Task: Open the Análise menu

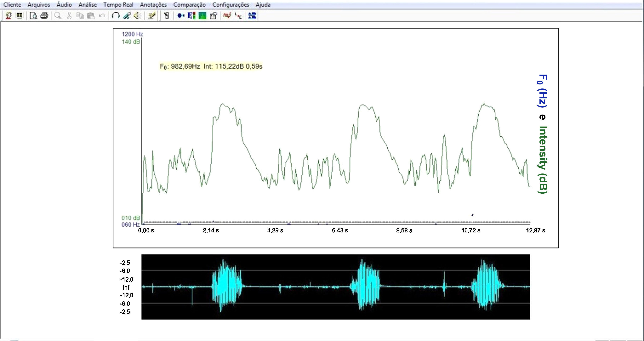Action: pos(88,5)
